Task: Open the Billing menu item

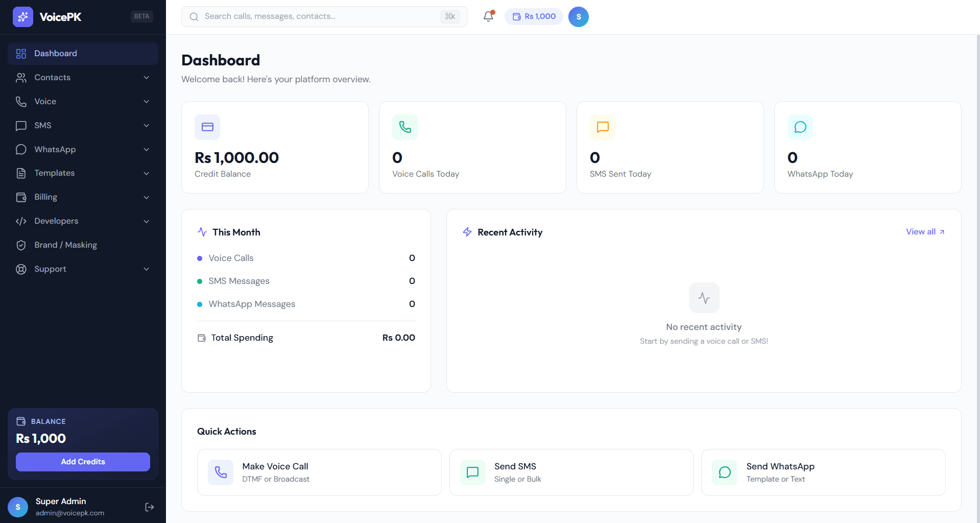Action: coord(83,197)
